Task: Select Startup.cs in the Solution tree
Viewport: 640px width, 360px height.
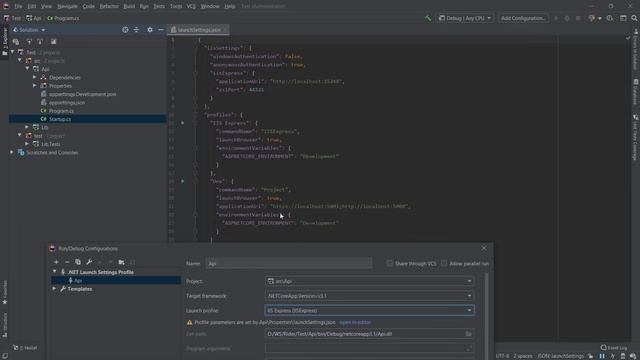Action: pos(60,119)
